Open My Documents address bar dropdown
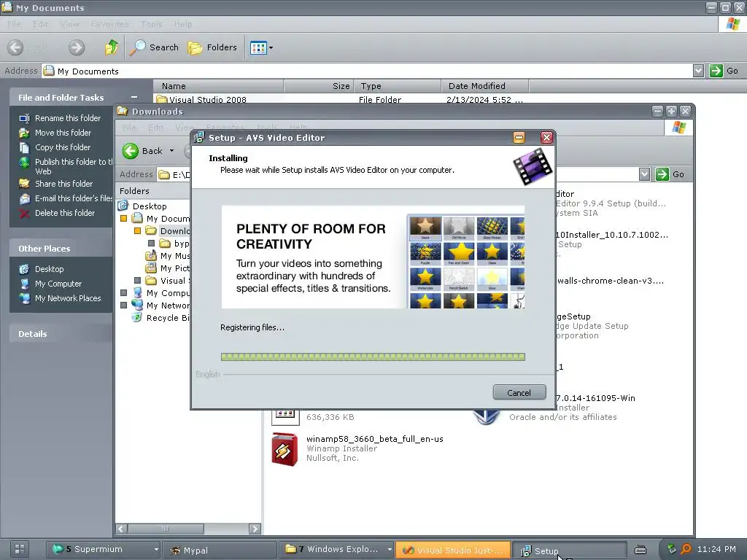This screenshot has height=560, width=747. click(x=698, y=71)
